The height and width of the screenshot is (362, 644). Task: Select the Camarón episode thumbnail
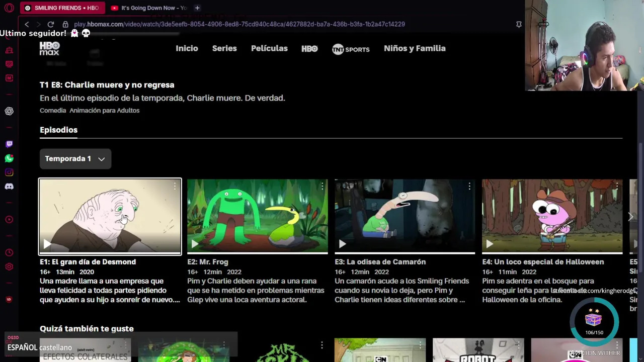[405, 217]
